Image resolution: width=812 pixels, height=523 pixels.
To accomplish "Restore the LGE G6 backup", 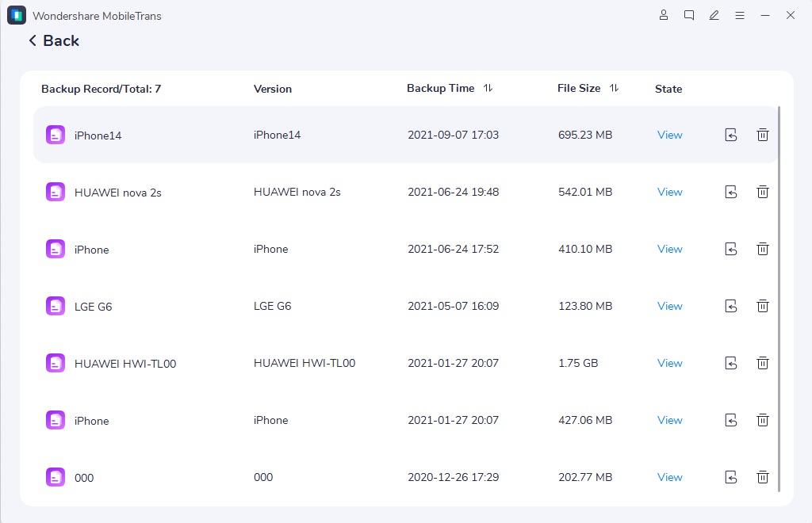I will (730, 306).
